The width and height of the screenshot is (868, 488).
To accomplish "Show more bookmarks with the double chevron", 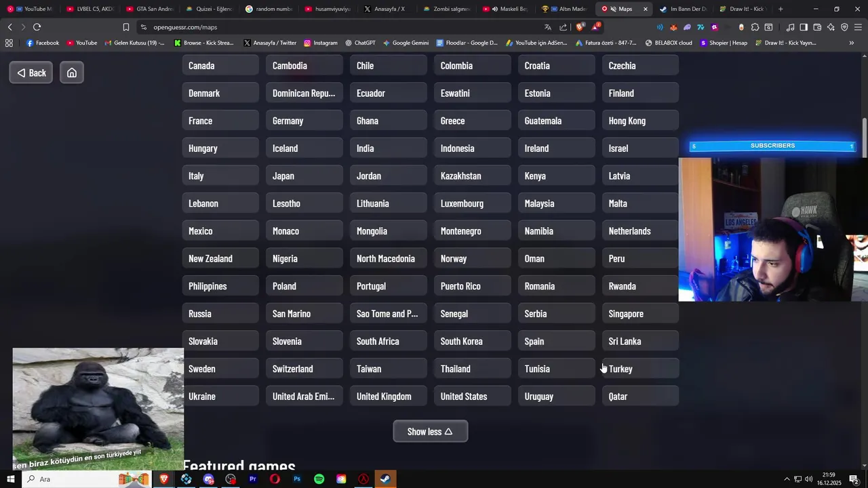I will (x=852, y=43).
